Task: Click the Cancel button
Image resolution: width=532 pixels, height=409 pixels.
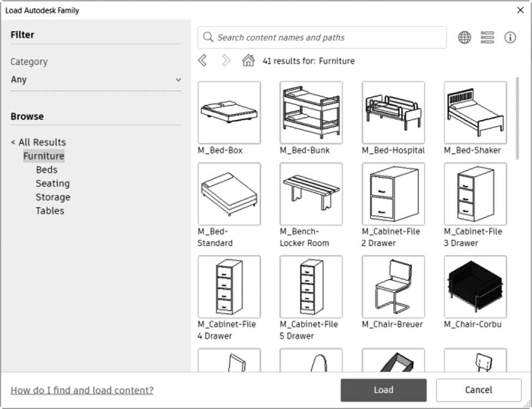Action: coord(479,390)
